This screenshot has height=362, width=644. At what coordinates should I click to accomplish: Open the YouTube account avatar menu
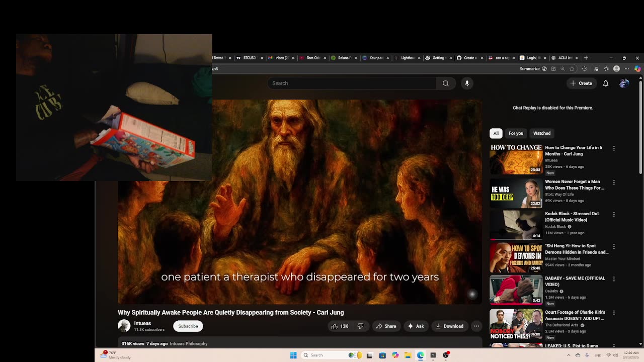click(x=624, y=83)
